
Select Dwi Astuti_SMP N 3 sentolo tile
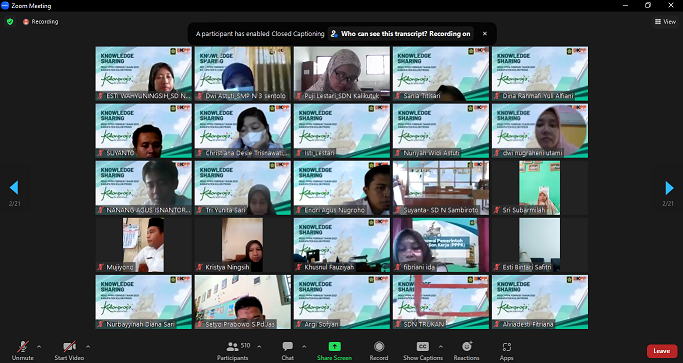243,74
